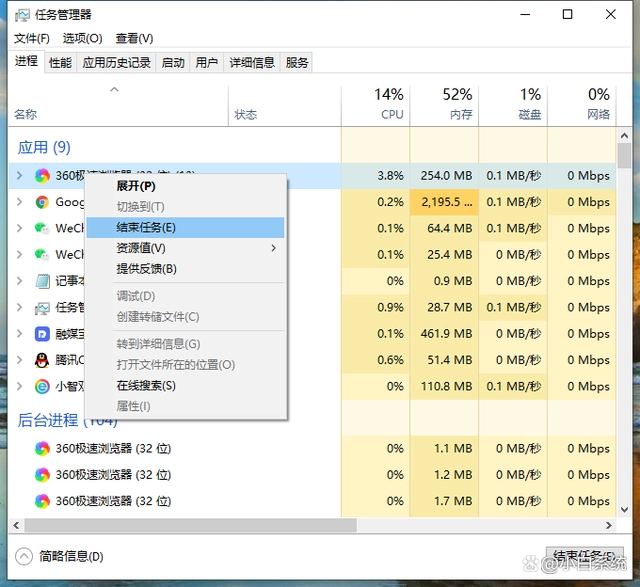Image resolution: width=640 pixels, height=587 pixels.
Task: Expand the 360极速浏览器 app row
Action: tap(19, 176)
